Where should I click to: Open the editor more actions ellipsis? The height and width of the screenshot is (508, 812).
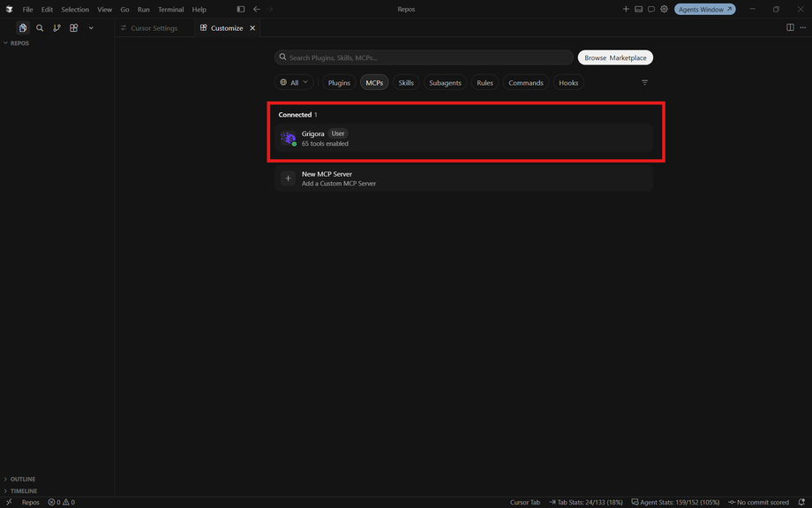(802, 27)
